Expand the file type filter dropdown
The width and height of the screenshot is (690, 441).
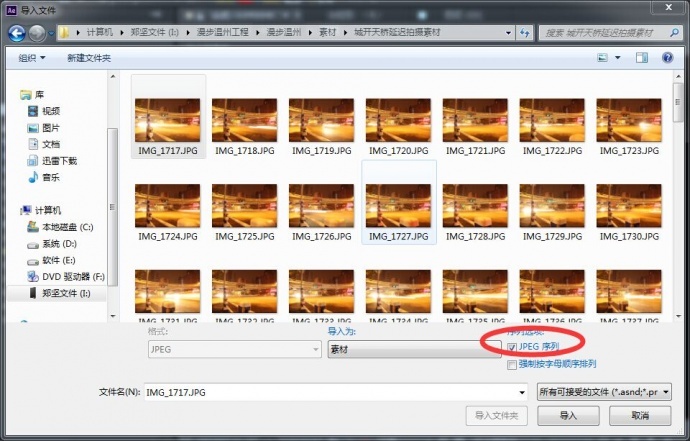click(603, 392)
